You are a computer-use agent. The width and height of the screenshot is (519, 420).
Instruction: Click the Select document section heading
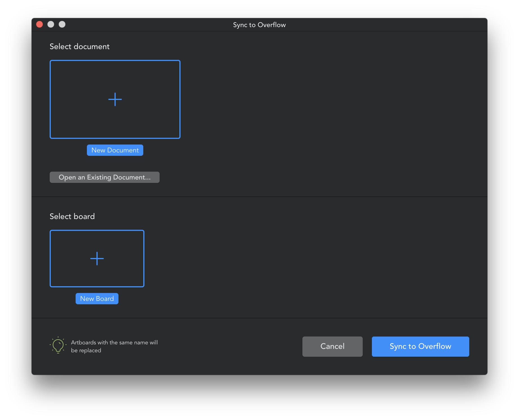click(80, 46)
